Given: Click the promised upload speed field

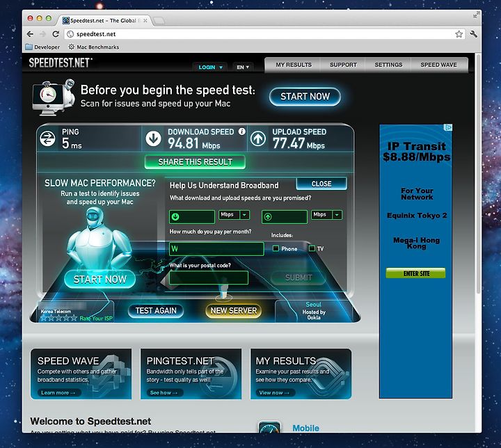Looking at the screenshot, I should pos(285,217).
